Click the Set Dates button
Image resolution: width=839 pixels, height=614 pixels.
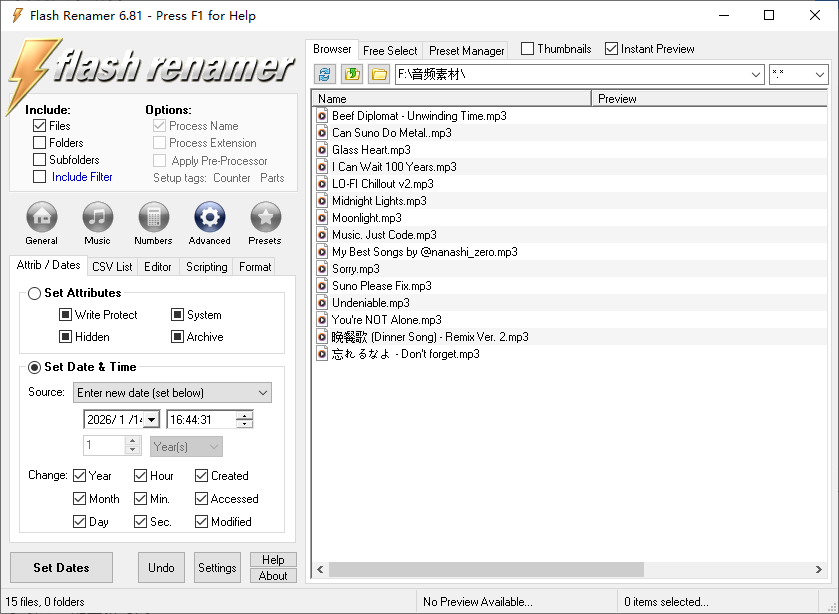coord(61,568)
